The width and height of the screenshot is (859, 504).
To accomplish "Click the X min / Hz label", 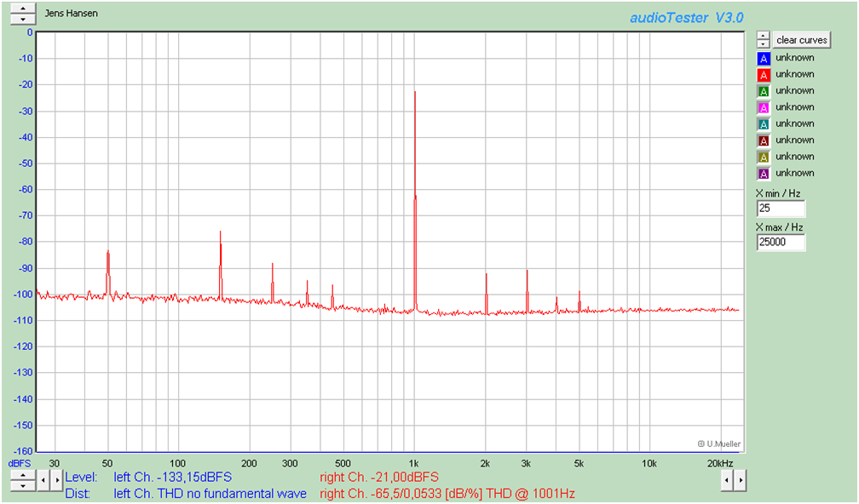I will [778, 194].
